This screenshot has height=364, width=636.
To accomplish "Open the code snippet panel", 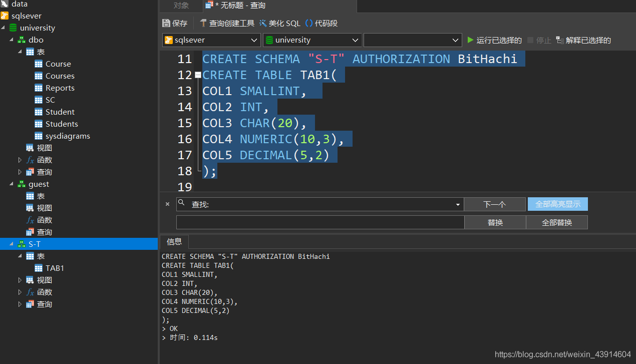I will 321,23.
